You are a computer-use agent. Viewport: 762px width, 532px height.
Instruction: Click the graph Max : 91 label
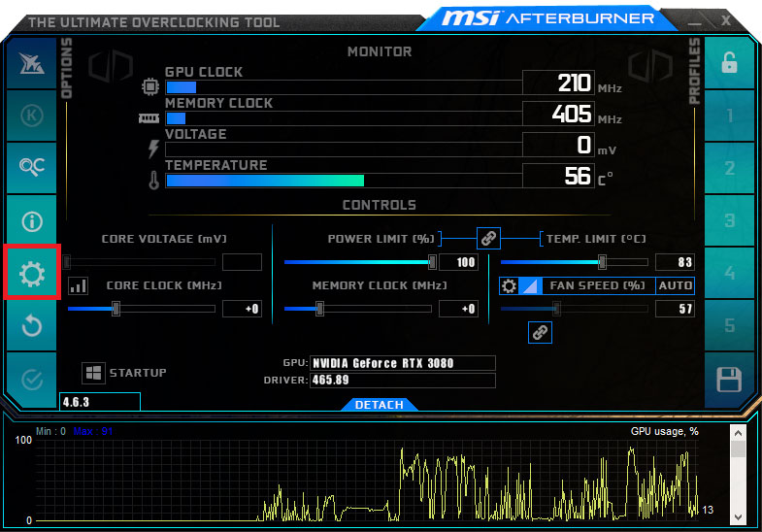pos(93,431)
